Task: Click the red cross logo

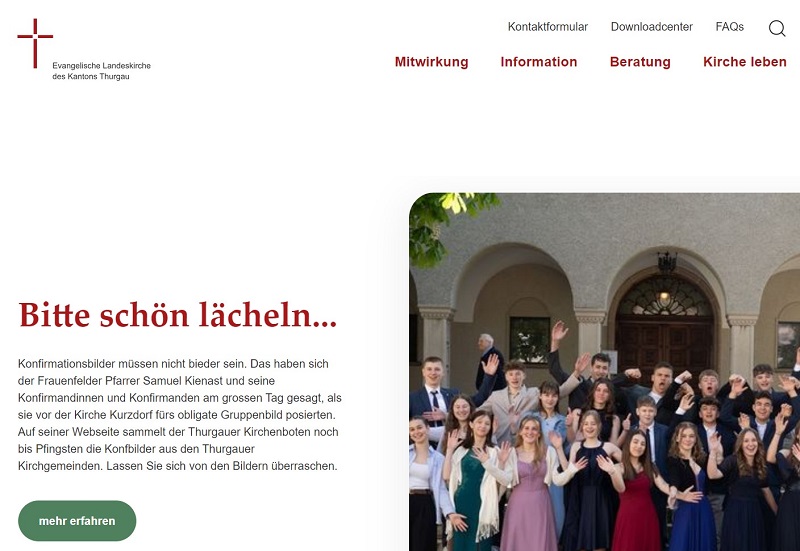Action: [x=35, y=43]
